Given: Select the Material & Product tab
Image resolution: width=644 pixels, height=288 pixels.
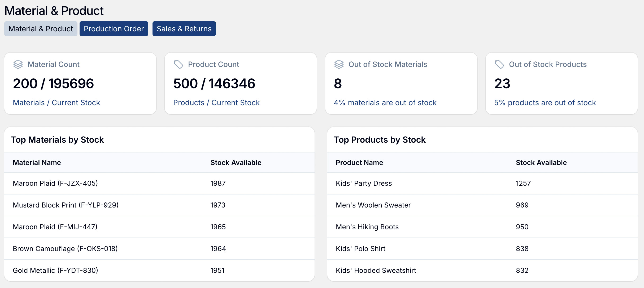Looking at the screenshot, I should [x=41, y=29].
